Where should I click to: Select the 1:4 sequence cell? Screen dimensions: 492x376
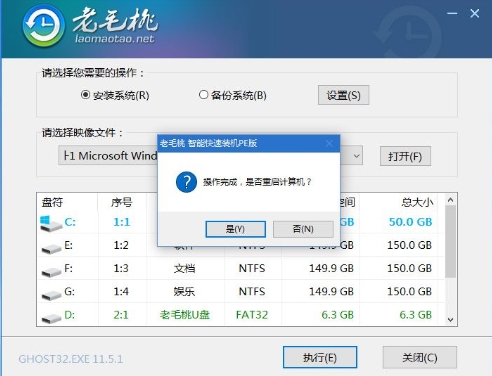click(121, 292)
